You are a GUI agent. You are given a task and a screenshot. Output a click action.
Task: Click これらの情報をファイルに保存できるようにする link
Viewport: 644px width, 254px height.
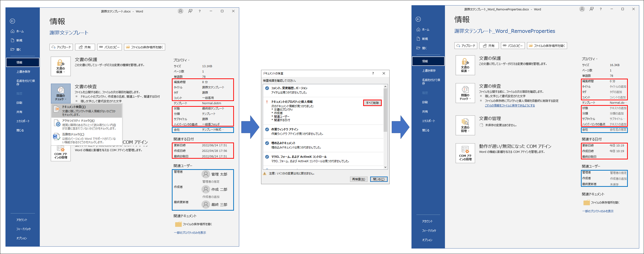pyautogui.click(x=510, y=106)
